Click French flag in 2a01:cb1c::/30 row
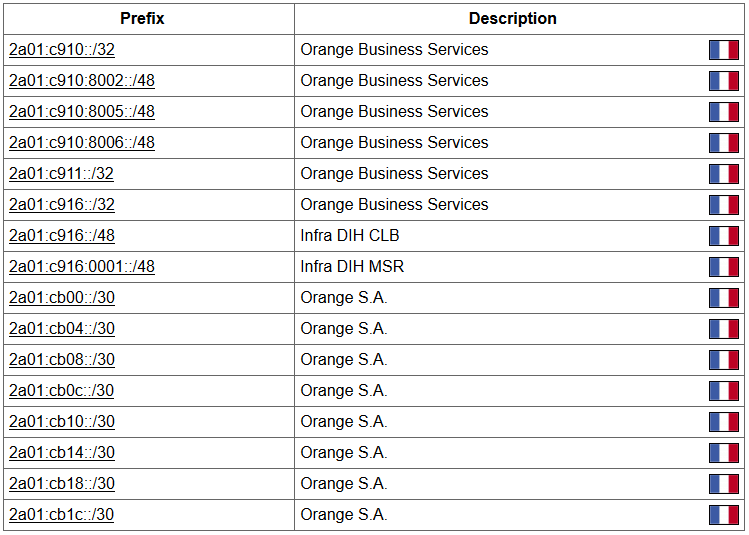 [x=724, y=514]
